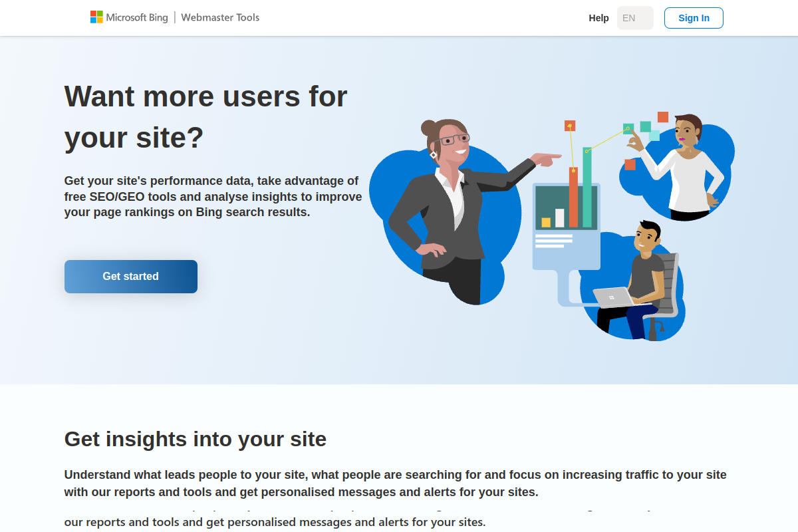Screen dimensions: 798x532
Task: Click the "Get insights into your site" heading
Action: pyautogui.click(x=196, y=439)
